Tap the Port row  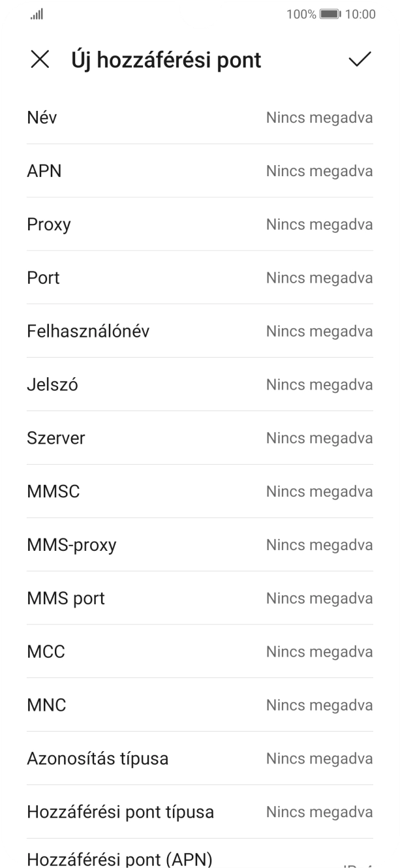point(200,277)
